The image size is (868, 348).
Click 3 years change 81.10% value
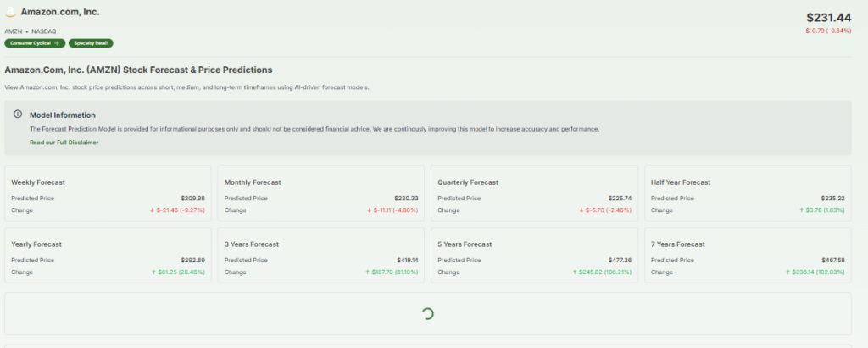392,272
